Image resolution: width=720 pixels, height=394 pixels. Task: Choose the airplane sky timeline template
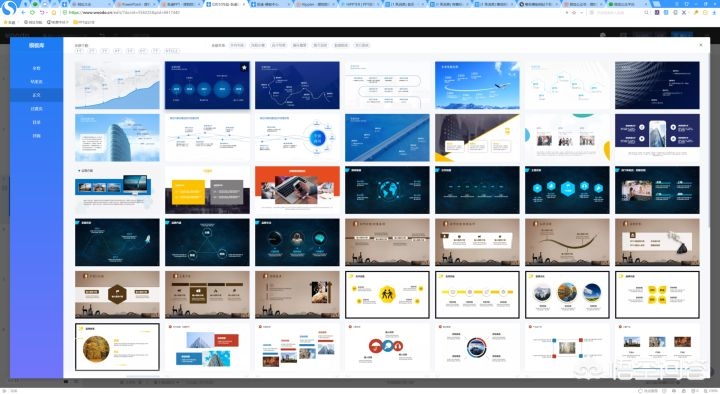pyautogui.click(x=477, y=85)
